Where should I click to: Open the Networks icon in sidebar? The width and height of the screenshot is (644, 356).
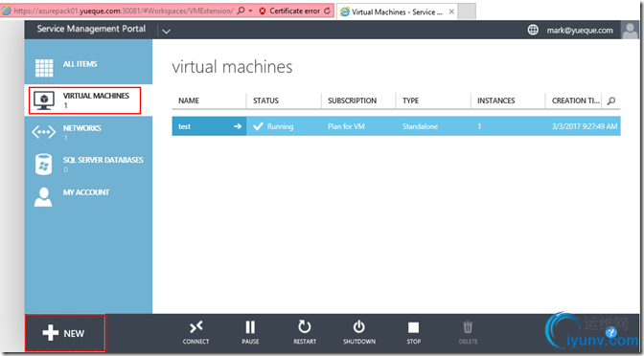click(43, 132)
